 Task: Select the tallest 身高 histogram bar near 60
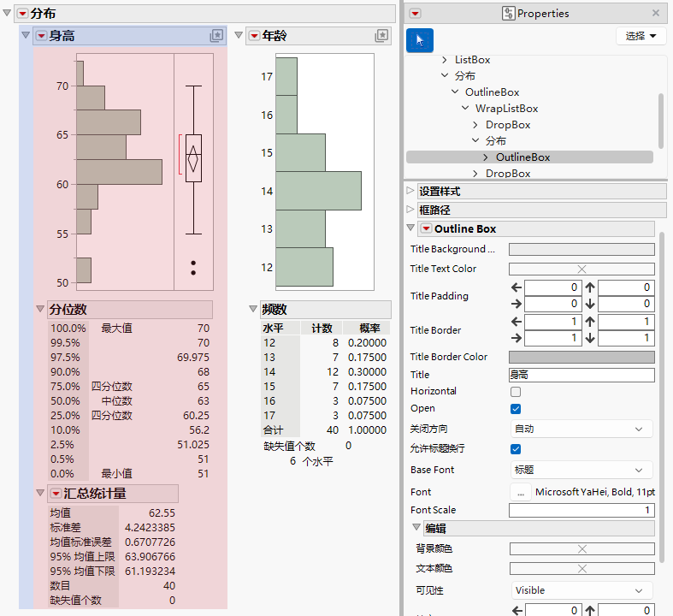coord(120,172)
